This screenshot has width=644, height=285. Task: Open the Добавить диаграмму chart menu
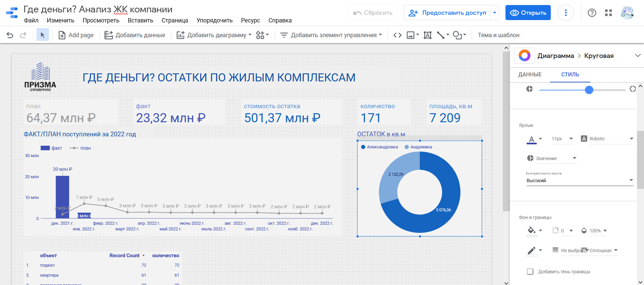click(214, 35)
